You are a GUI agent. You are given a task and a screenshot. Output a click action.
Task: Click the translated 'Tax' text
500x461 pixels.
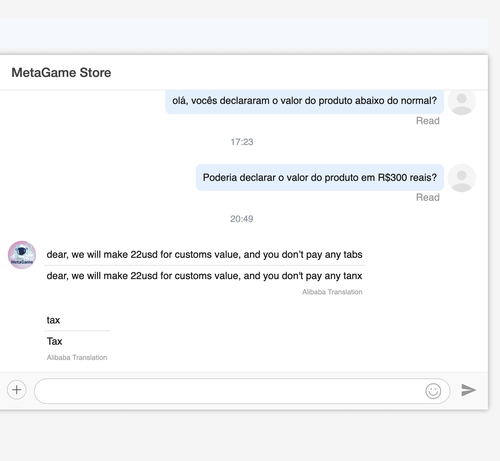54,341
